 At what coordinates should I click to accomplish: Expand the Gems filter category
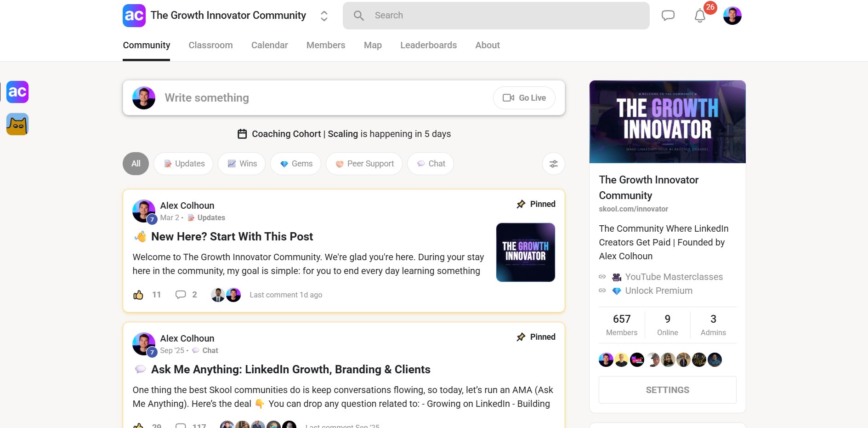pyautogui.click(x=295, y=164)
